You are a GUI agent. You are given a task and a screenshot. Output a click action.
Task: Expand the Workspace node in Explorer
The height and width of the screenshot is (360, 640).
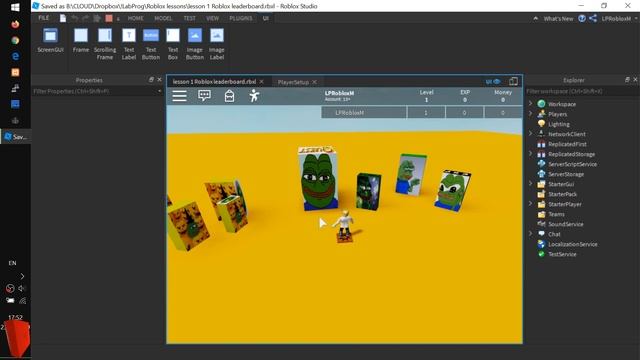point(531,104)
